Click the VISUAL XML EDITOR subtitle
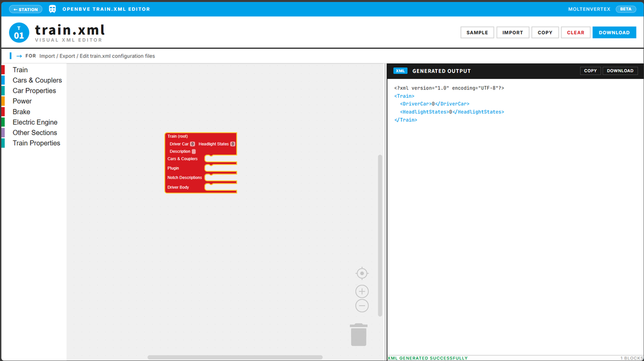Screen dimensions: 644x361 69,40
